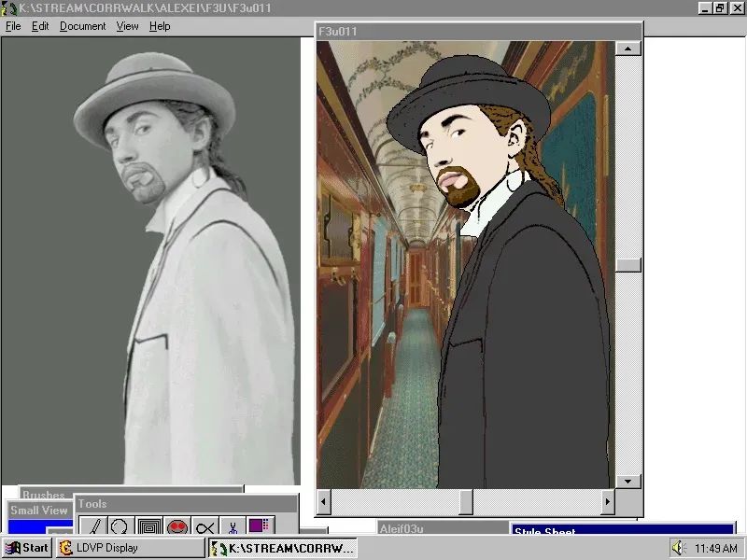Open the View menu

(x=127, y=26)
